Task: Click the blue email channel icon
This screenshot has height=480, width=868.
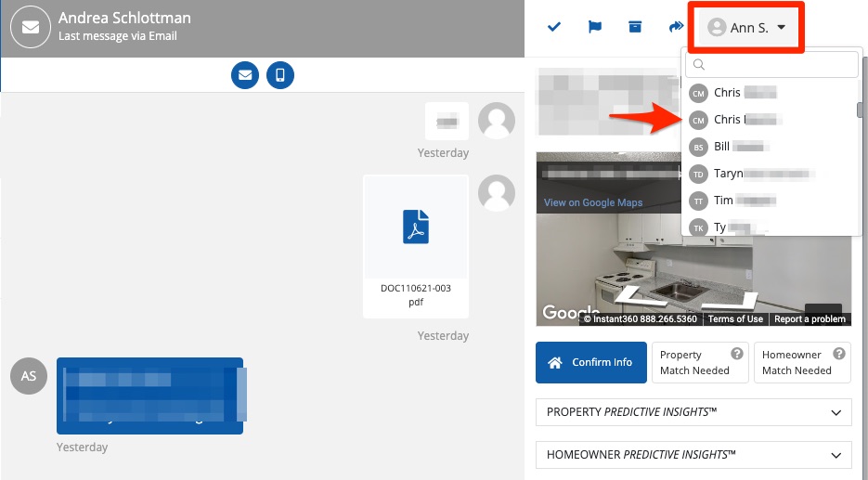Action: click(x=245, y=74)
